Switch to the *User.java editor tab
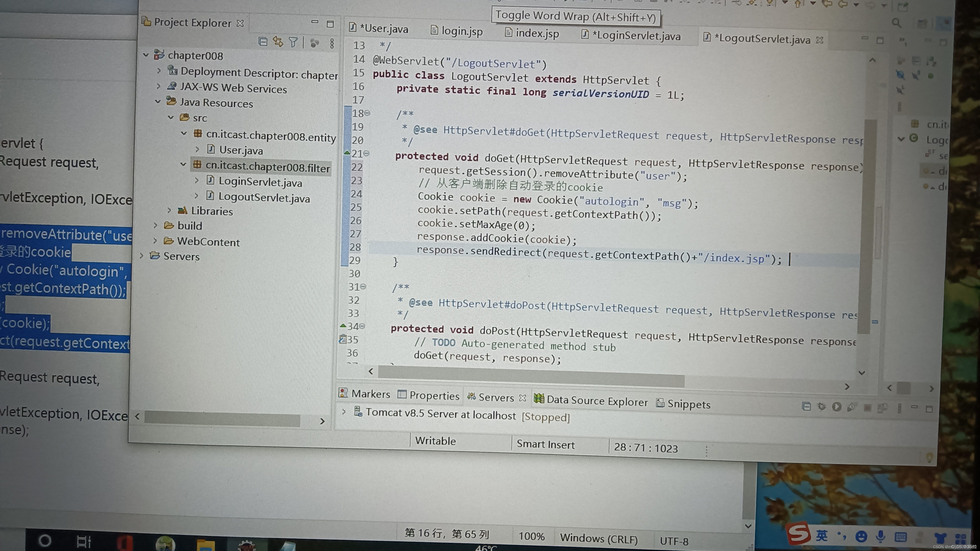This screenshot has height=551, width=980. [x=379, y=29]
